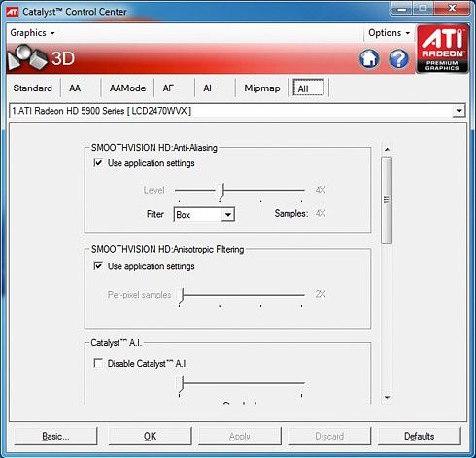Click the scroll up arrow in the settings pane
The width and height of the screenshot is (476, 458).
click(387, 150)
